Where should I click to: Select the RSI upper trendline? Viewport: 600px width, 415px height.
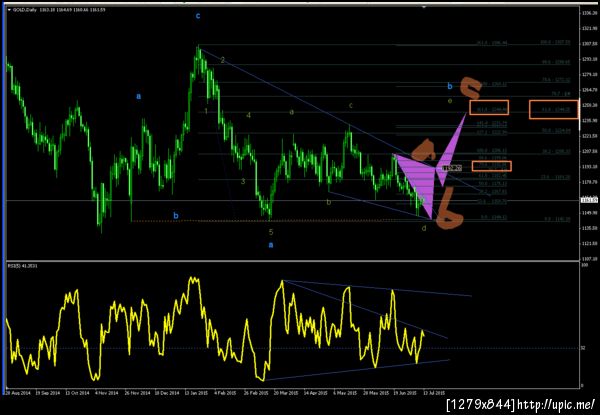pyautogui.click(x=377, y=288)
